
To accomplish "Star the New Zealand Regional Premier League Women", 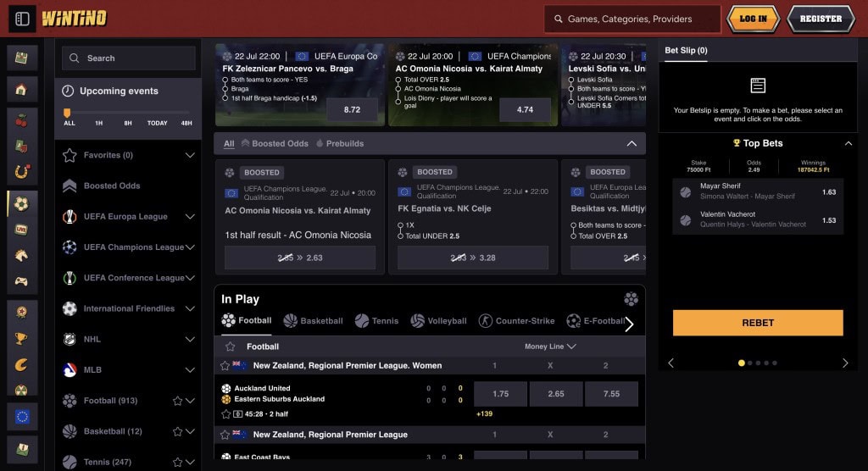I will 225,366.
